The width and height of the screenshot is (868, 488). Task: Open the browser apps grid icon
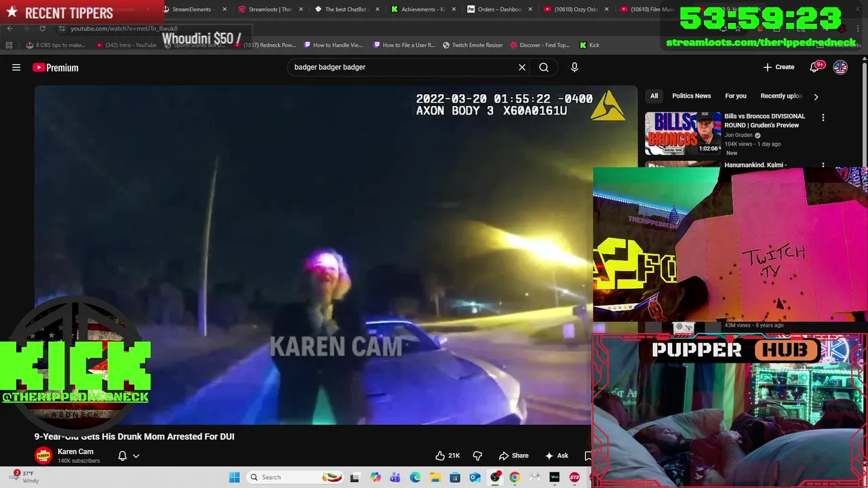(9, 45)
